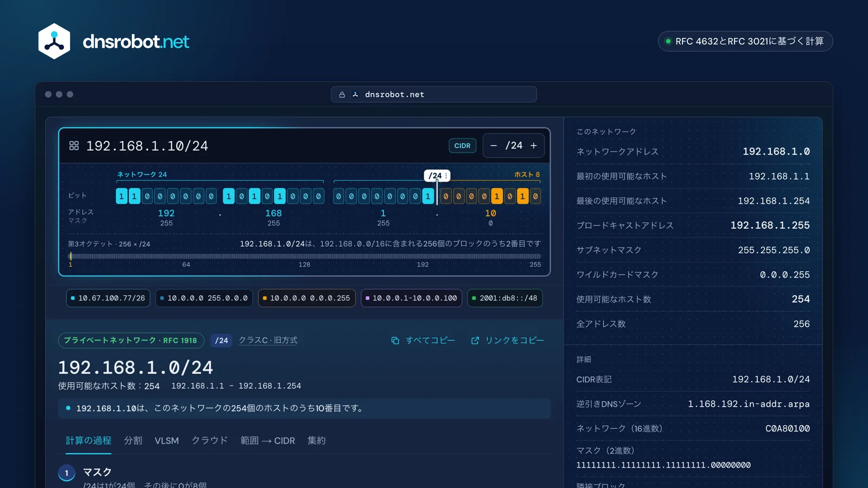Image resolution: width=868 pixels, height=488 pixels.
Task: Click the プライベートネットワーク · RFC 1918 badge
Action: point(131,341)
